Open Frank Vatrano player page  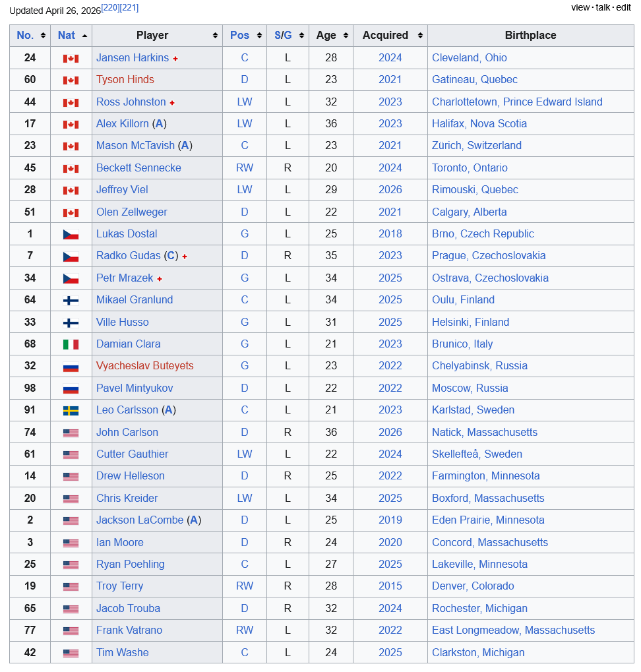129,630
